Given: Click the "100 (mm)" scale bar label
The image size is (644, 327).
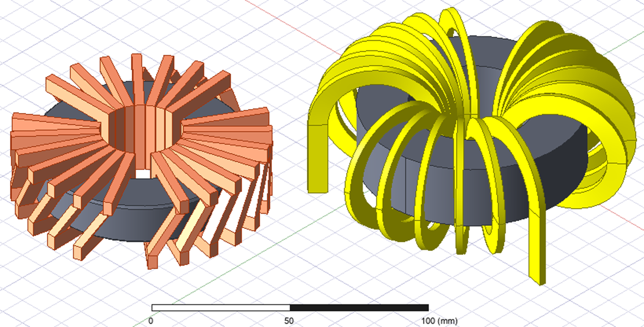Looking at the screenshot, I should (x=439, y=321).
